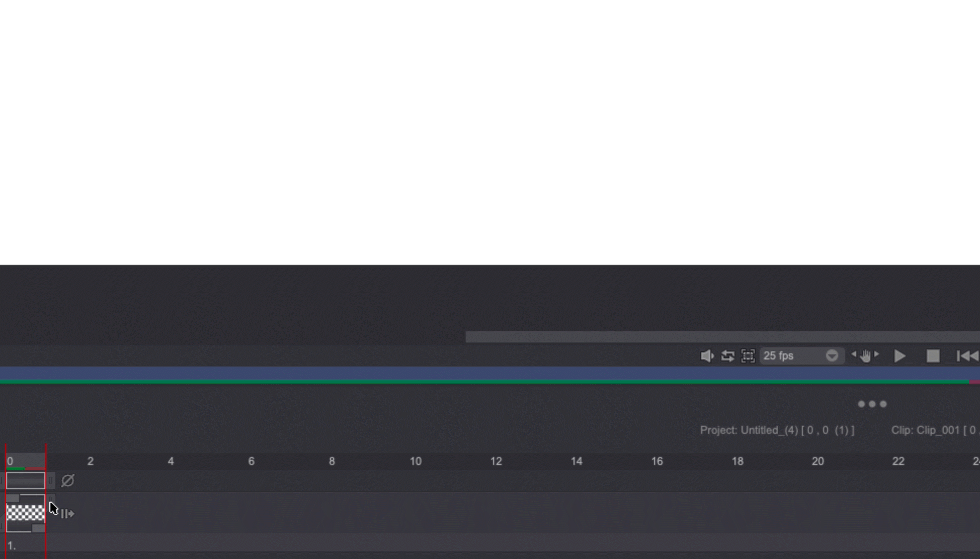Screen dimensions: 980x559
Task: Toggle the layer handle beside the frame thumbnail
Action: 51,498
